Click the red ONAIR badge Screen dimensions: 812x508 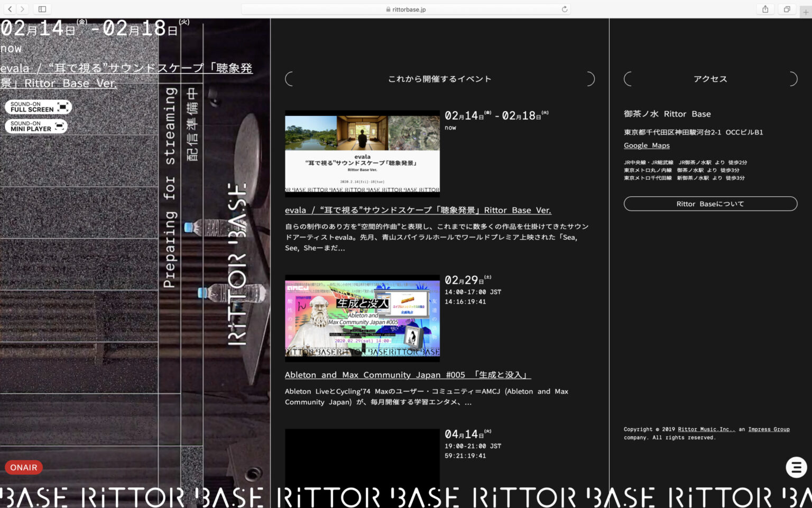pyautogui.click(x=23, y=467)
